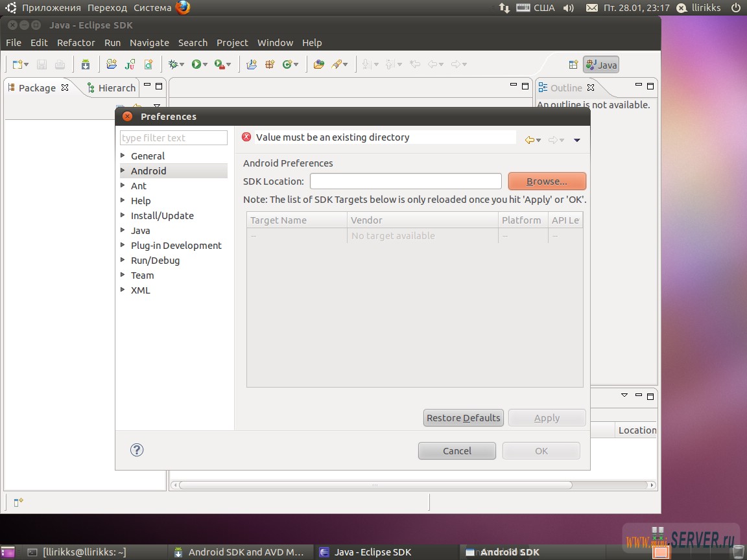Image resolution: width=747 pixels, height=560 pixels.
Task: Click the mail envelope indicator
Action: coord(591,8)
